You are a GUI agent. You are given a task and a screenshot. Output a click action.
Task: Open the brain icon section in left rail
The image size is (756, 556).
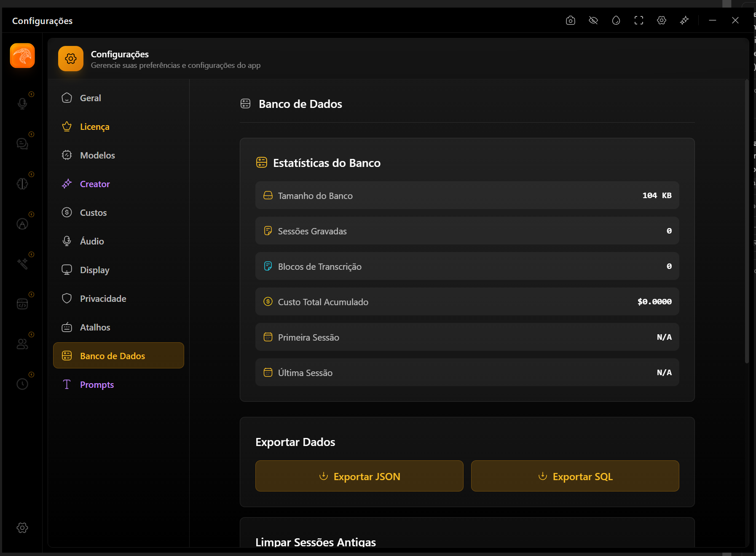point(22,183)
